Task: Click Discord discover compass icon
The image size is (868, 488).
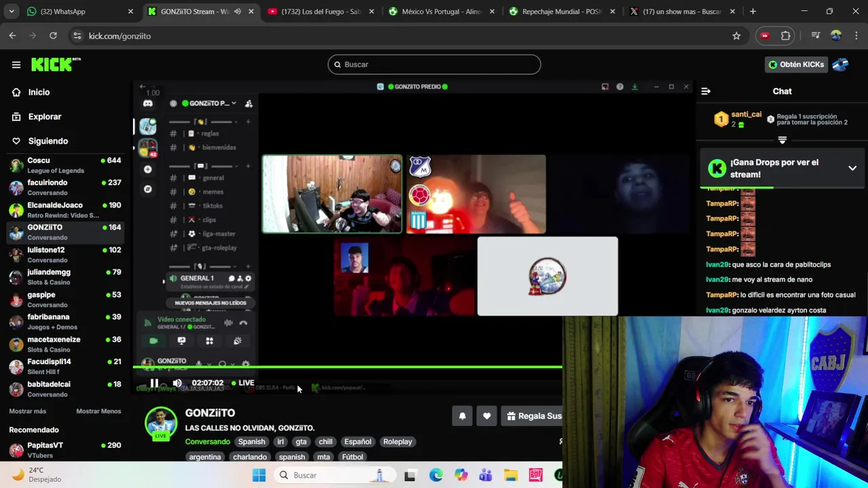Action: tap(148, 189)
